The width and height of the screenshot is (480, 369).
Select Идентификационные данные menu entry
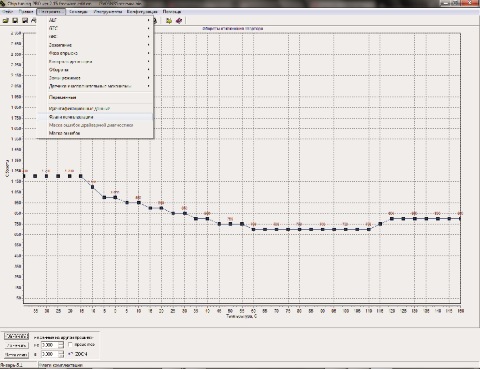point(95,109)
